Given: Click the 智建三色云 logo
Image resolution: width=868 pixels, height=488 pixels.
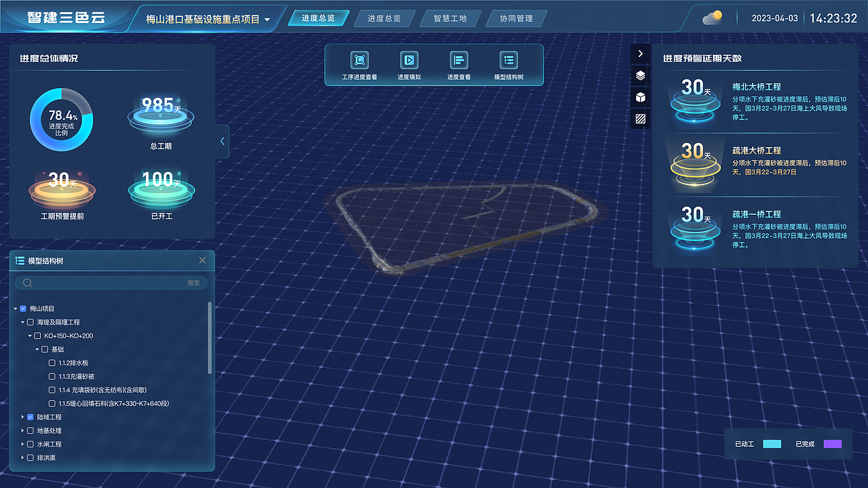Looking at the screenshot, I should 66,18.
